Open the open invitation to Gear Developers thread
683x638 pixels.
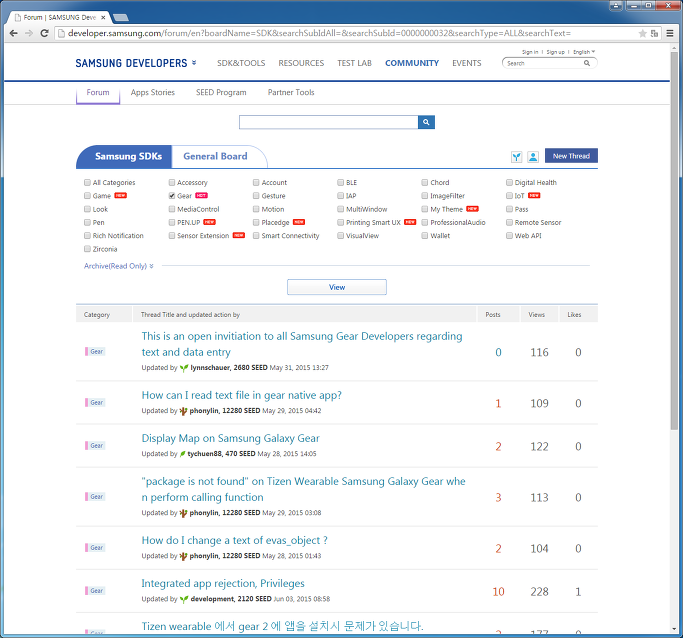click(x=302, y=344)
